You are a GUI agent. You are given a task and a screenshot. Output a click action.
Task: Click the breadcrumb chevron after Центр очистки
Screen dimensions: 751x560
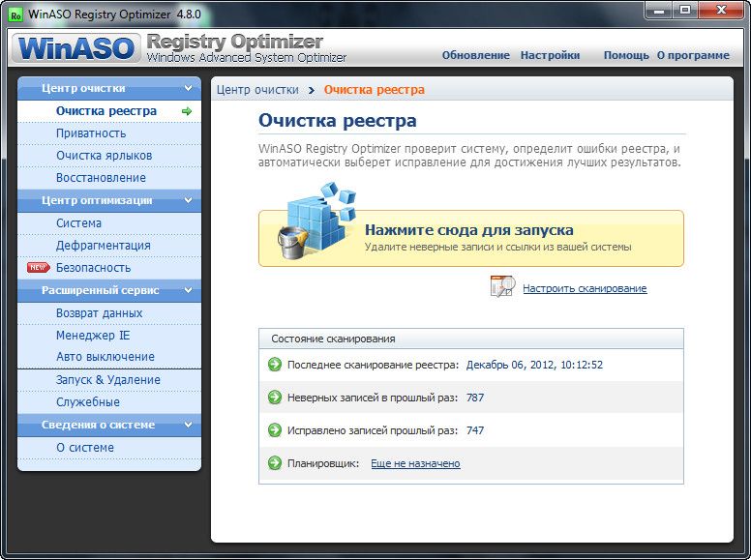312,90
